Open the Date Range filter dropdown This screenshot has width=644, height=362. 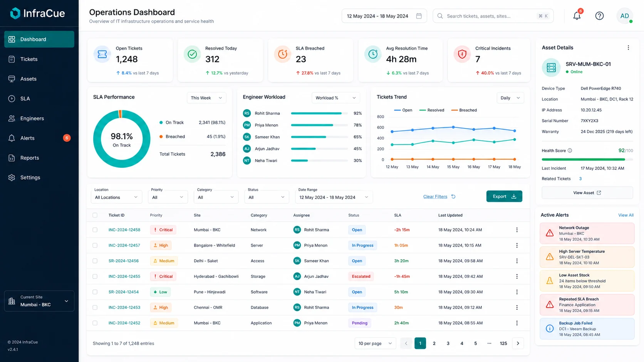(x=334, y=197)
